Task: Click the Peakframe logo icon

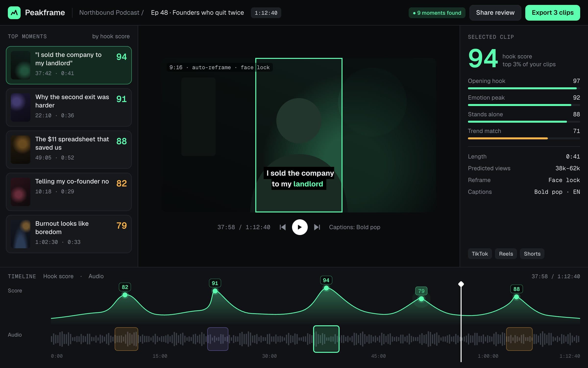Action: (14, 13)
